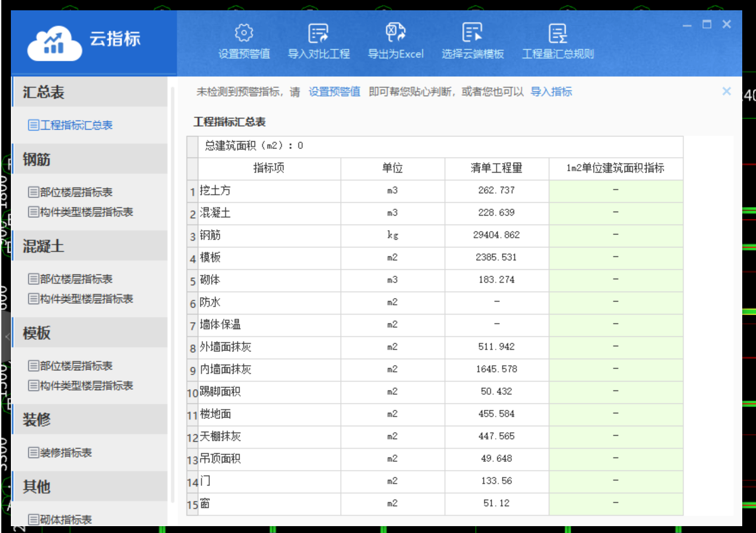Open 部位楼层指标表 under 模板

click(x=71, y=366)
